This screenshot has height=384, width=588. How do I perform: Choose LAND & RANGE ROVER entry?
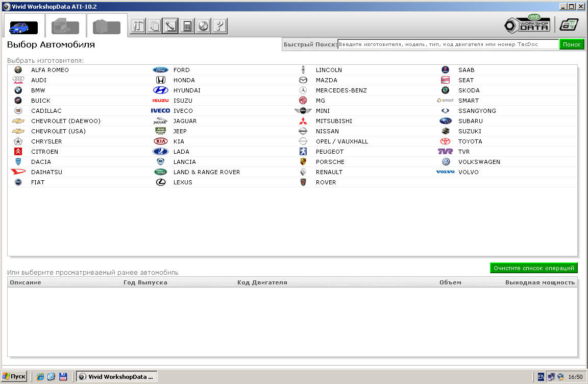coord(207,172)
